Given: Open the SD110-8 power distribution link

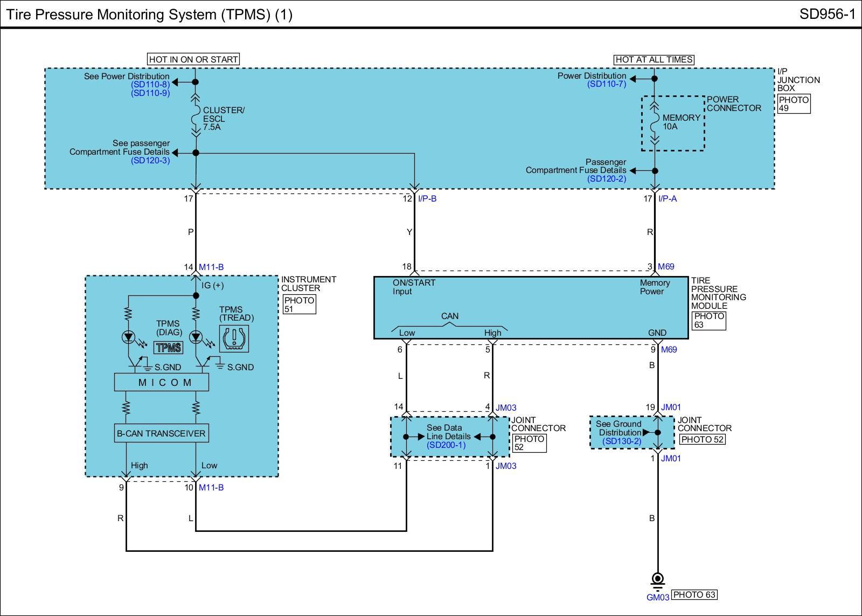Looking at the screenshot, I should [150, 85].
